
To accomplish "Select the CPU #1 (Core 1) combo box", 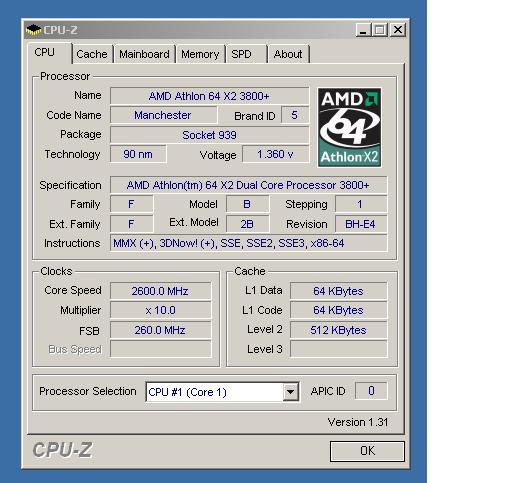I will 222,392.
